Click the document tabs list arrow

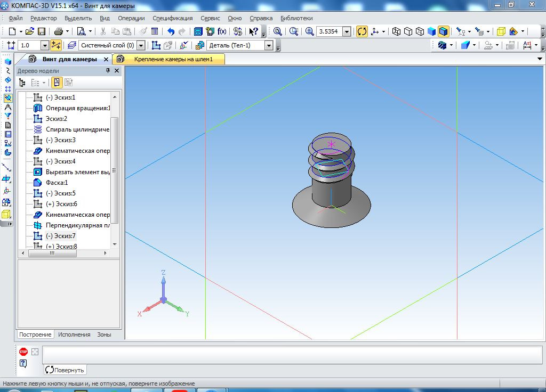click(540, 59)
